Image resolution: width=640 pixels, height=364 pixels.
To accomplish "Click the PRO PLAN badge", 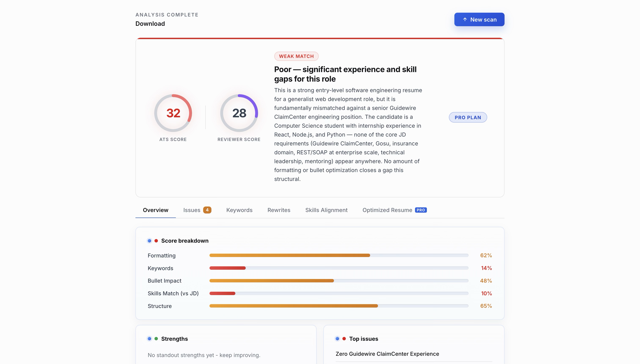I will pos(468,118).
